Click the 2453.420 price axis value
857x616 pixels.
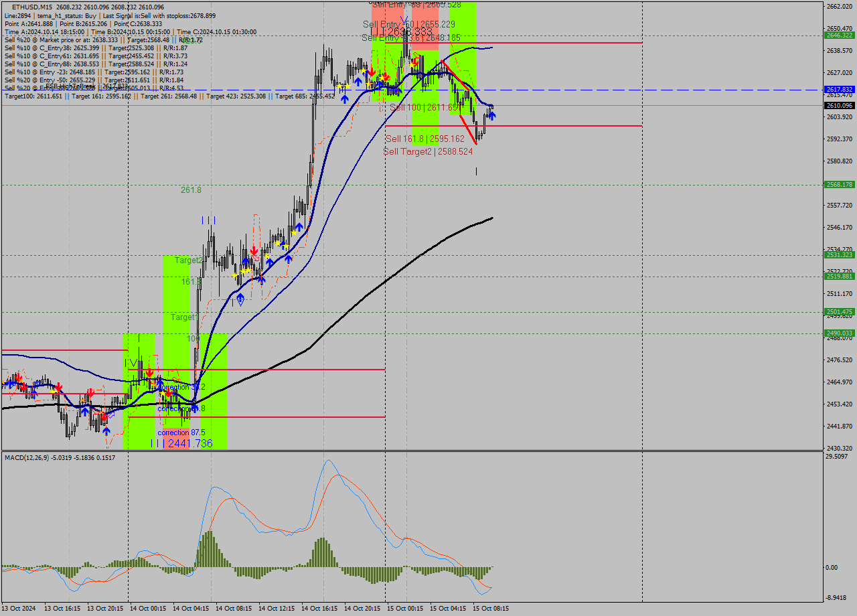click(840, 404)
